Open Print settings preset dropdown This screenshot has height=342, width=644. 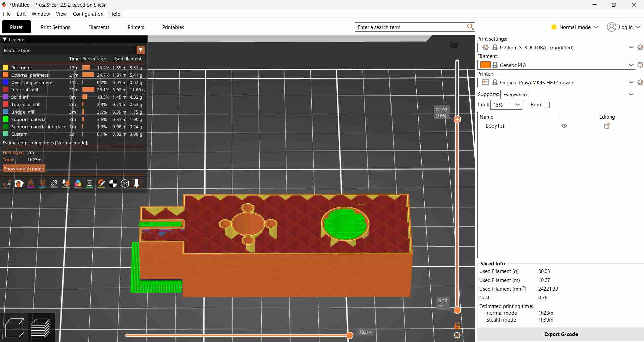click(557, 48)
